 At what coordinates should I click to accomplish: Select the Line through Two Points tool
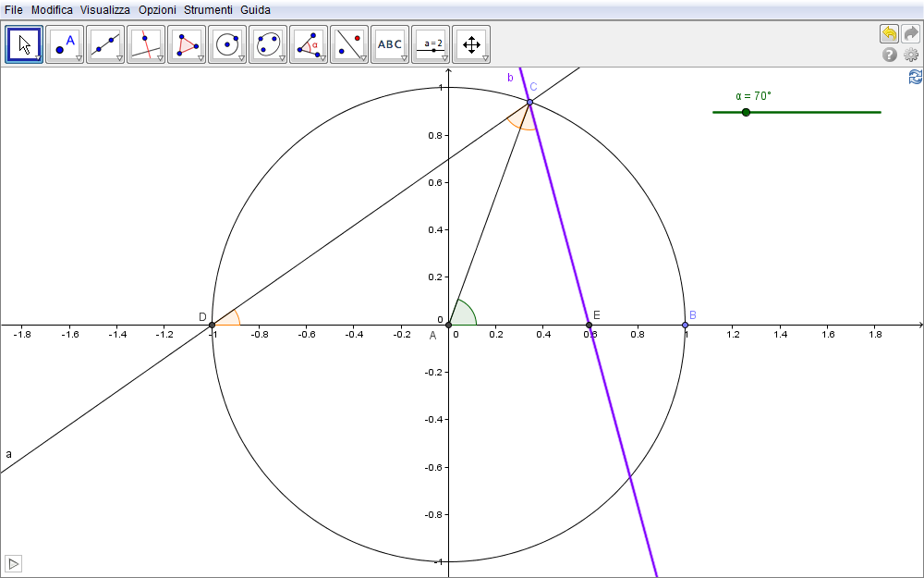(x=105, y=44)
